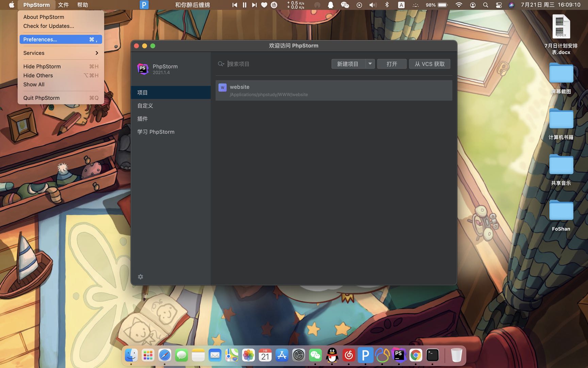Viewport: 588px width, 368px height.
Task: Select the 自定义 tab in sidebar
Action: click(x=171, y=106)
